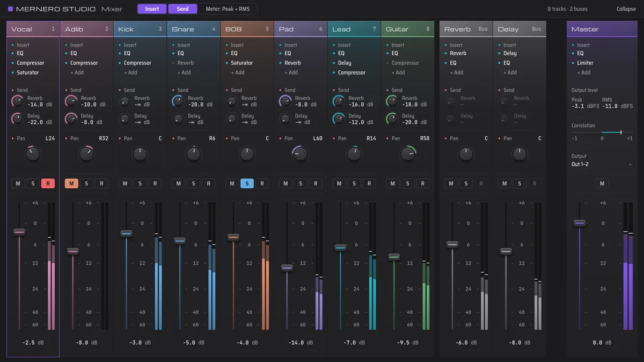Switch the Meter: Peak + RMS mode
644x362 pixels.
[228, 9]
